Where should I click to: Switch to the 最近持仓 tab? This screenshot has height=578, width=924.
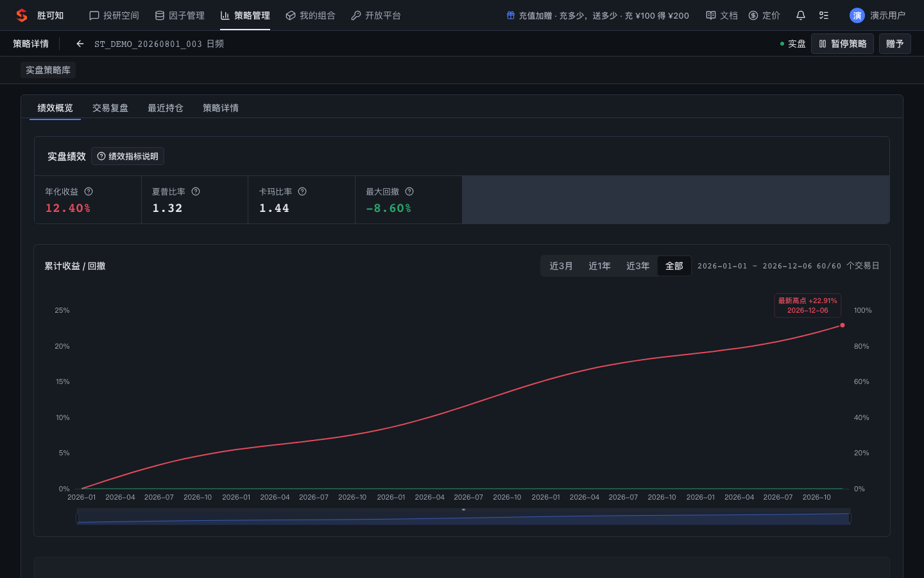(166, 108)
